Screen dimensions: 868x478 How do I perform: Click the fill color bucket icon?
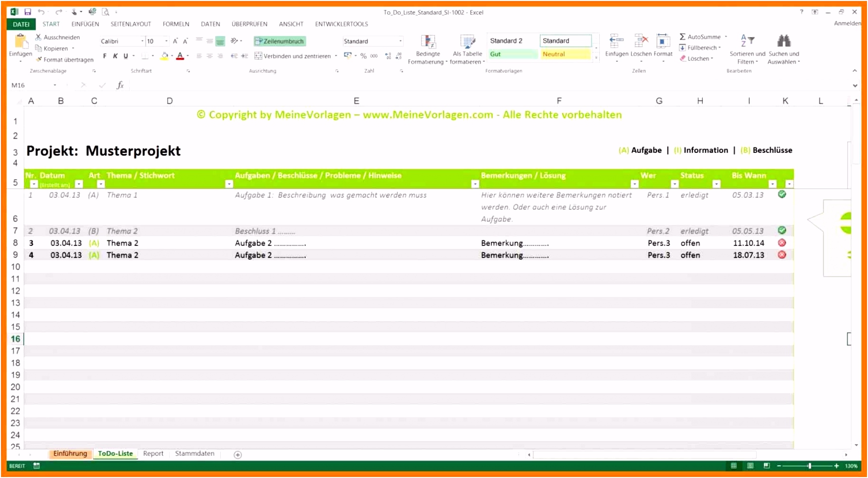click(x=164, y=56)
